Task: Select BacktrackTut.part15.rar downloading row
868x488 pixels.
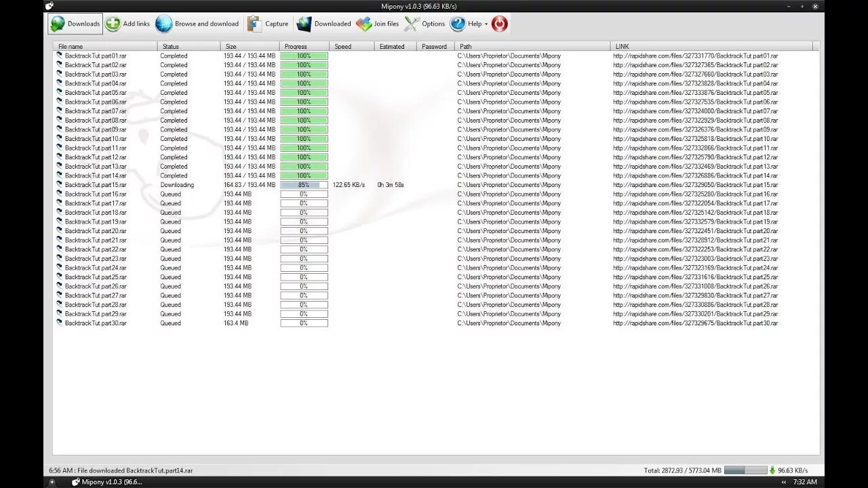Action: point(434,185)
